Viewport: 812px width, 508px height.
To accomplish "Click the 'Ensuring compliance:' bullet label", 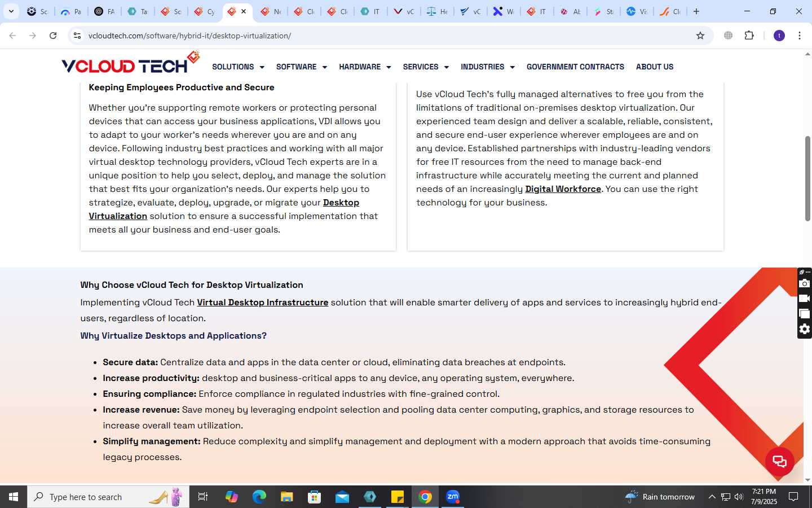I will 149,394.
